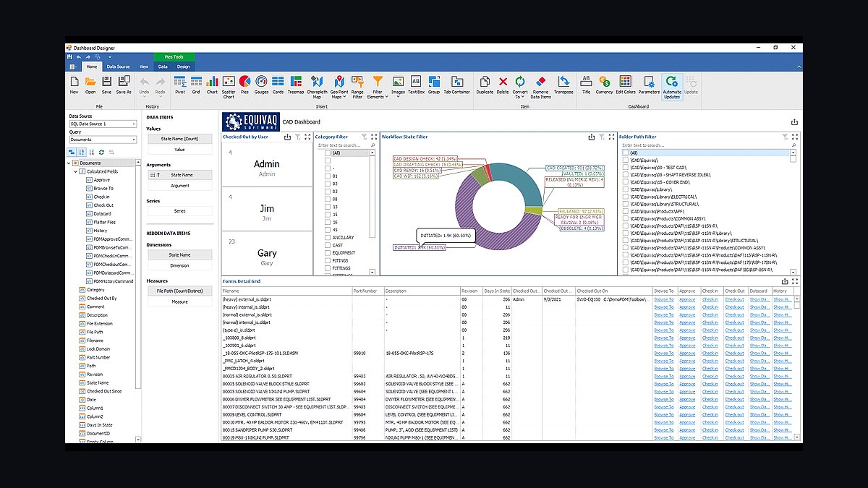Check (All) in Folder Path Filter

coord(626,153)
